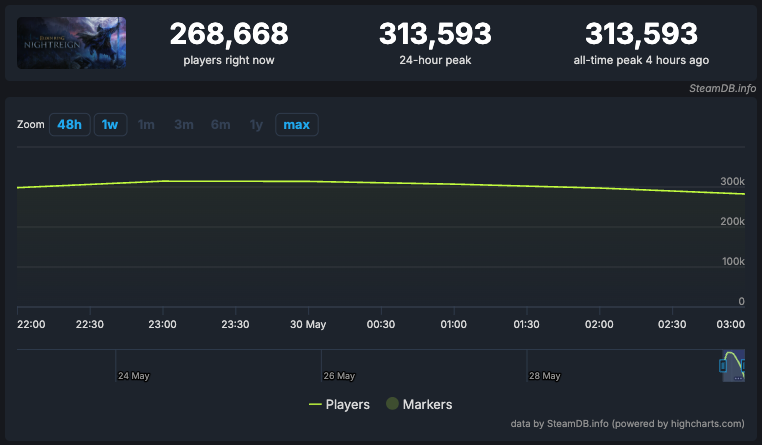Click the 23:00 x-axis label
Screen dimensions: 762x445
(162, 324)
